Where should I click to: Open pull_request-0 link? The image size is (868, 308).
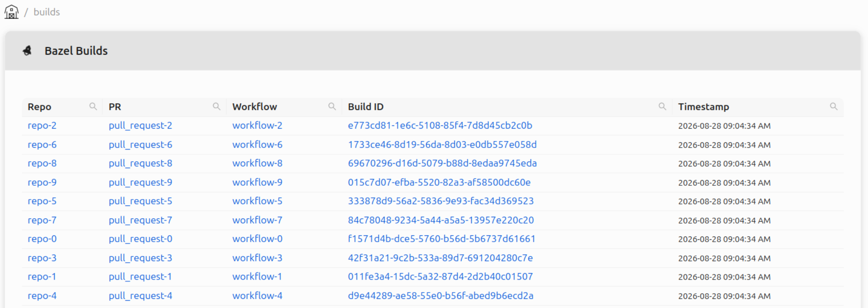click(141, 239)
